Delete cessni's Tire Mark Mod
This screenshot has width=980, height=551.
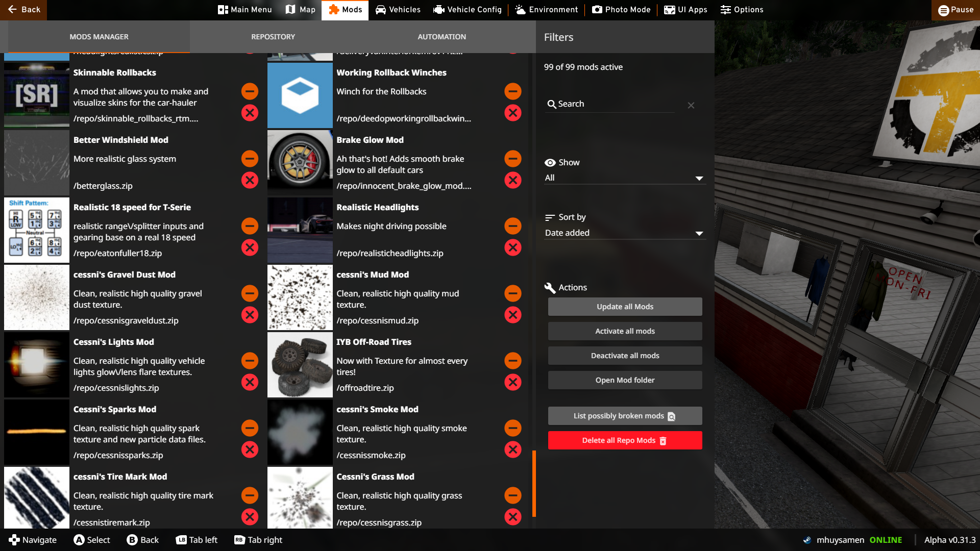(x=250, y=517)
